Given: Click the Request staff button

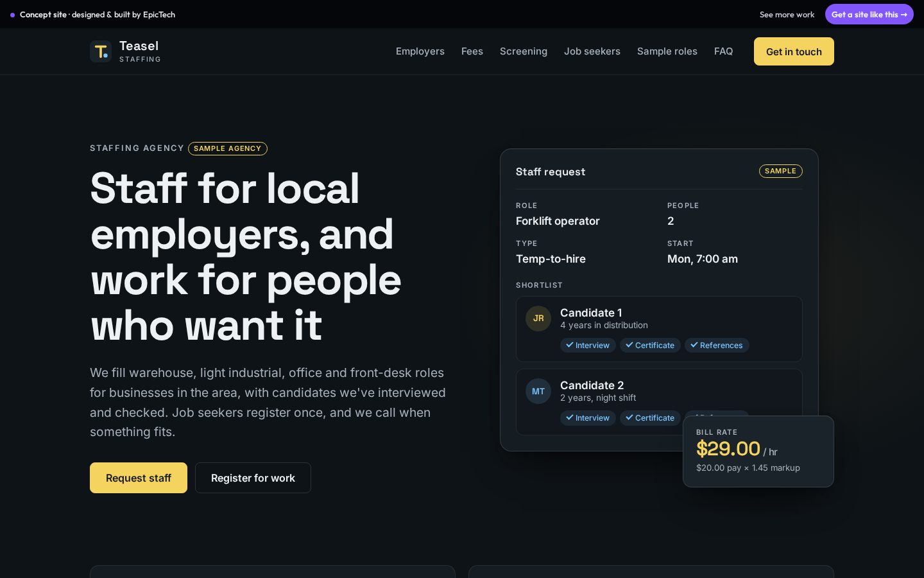Looking at the screenshot, I should [139, 478].
